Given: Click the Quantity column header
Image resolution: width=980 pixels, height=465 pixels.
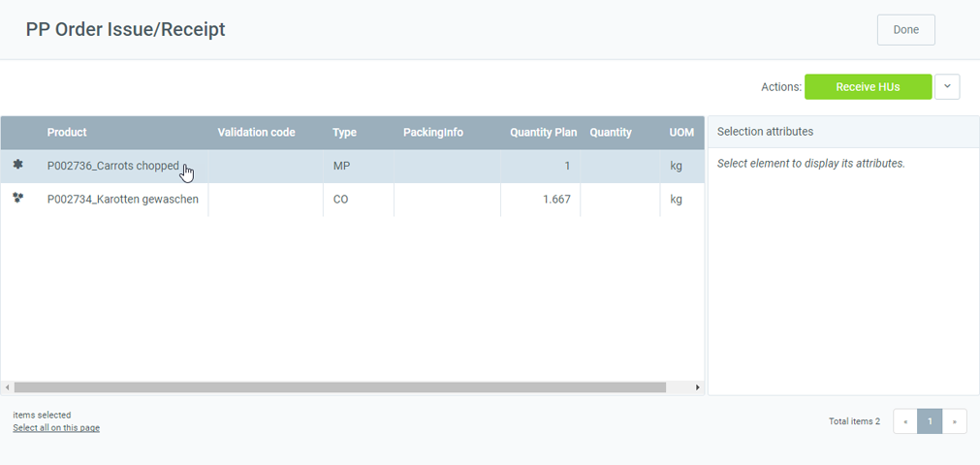Looking at the screenshot, I should pyautogui.click(x=611, y=133).
